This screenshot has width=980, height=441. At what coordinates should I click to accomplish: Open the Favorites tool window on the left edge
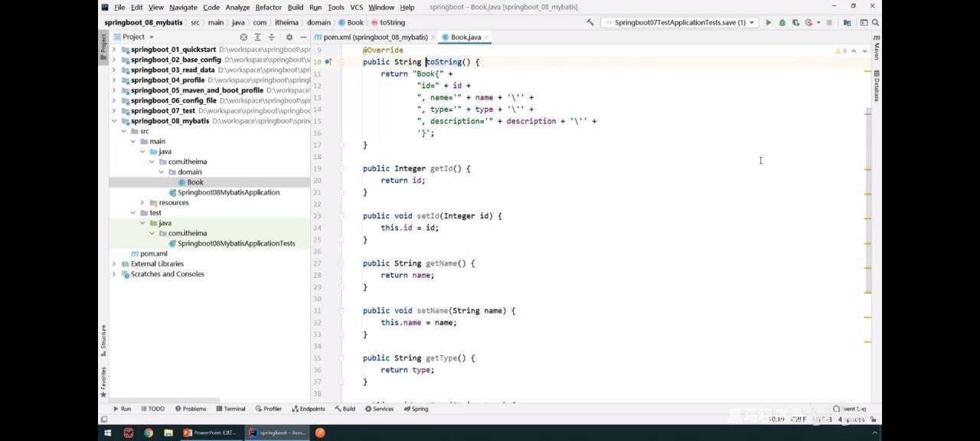click(x=103, y=383)
